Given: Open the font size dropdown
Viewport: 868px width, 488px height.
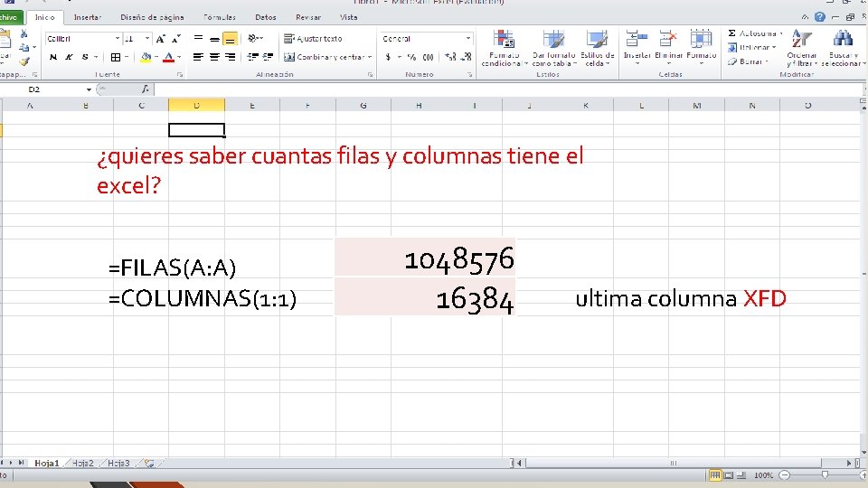Looking at the screenshot, I should click(x=147, y=39).
